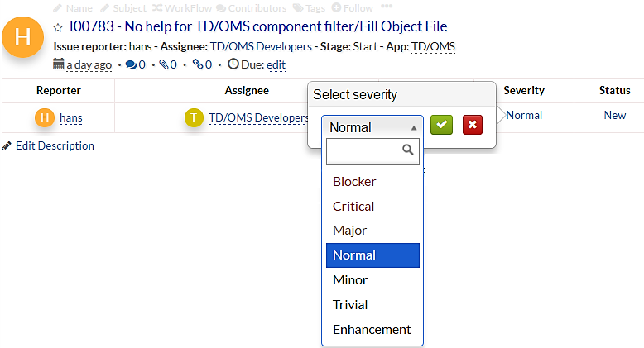Edit the due date
644x348 pixels.
[276, 64]
